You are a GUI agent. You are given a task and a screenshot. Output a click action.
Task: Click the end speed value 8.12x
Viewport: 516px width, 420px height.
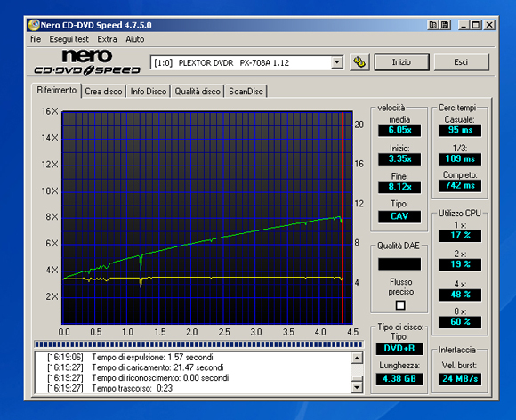tap(399, 187)
